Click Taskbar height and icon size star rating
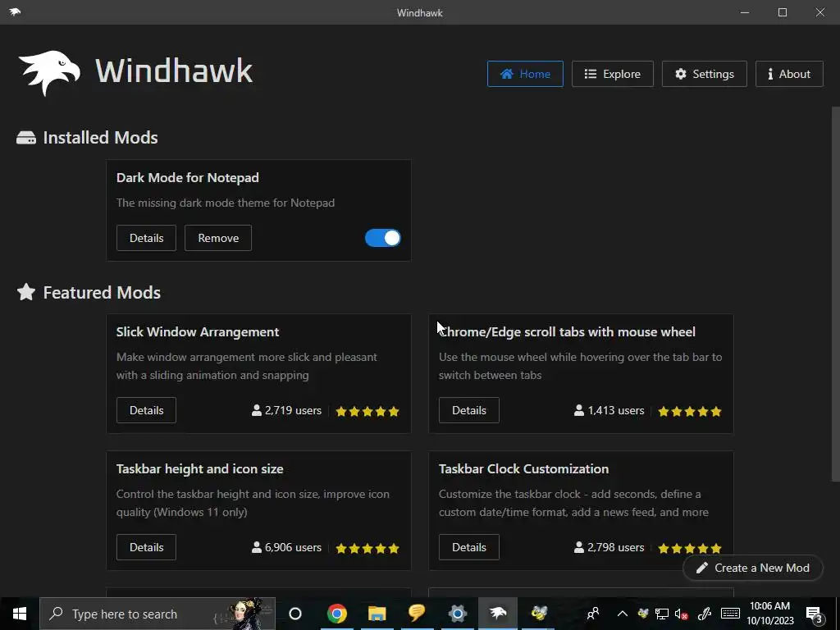The width and height of the screenshot is (840, 630). [367, 548]
